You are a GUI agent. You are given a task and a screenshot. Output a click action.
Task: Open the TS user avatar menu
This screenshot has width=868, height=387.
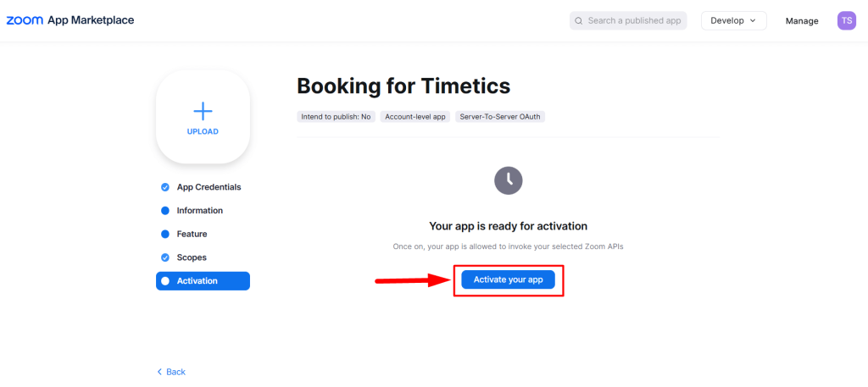(x=847, y=20)
